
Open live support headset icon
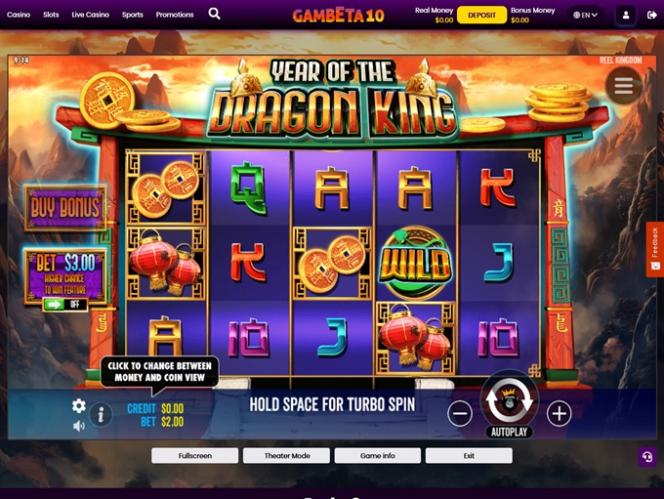click(x=647, y=457)
